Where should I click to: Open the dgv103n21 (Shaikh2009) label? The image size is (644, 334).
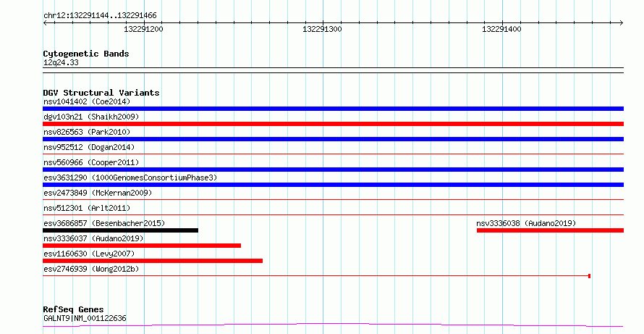91,117
